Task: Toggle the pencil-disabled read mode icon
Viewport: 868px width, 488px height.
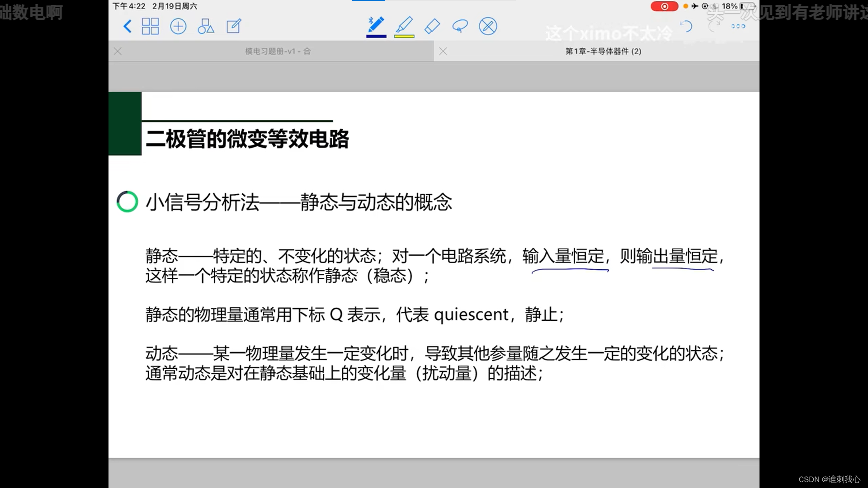Action: (488, 26)
